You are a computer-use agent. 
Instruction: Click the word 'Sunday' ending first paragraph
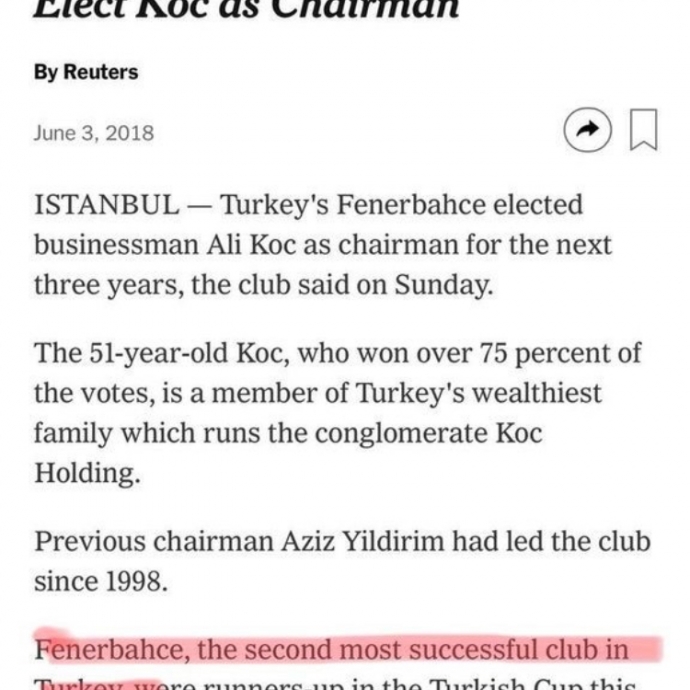pos(444,285)
